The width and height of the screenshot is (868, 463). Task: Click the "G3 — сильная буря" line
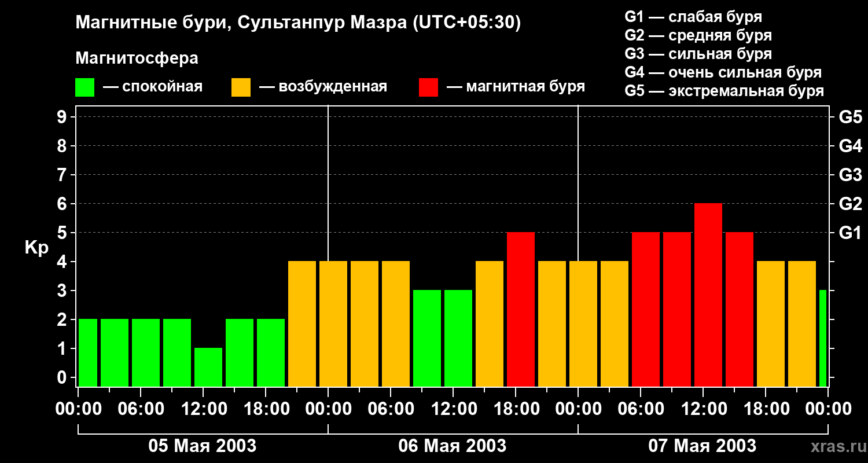698,54
